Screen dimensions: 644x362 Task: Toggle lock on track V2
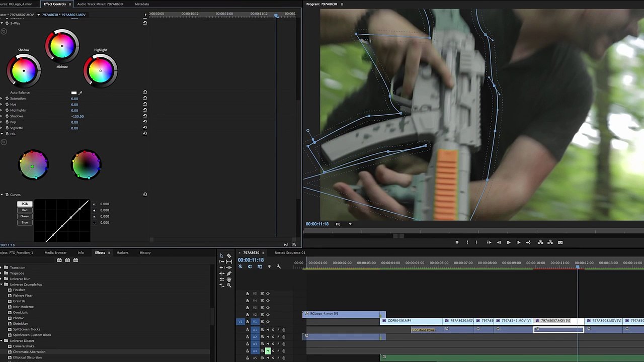[247, 314]
